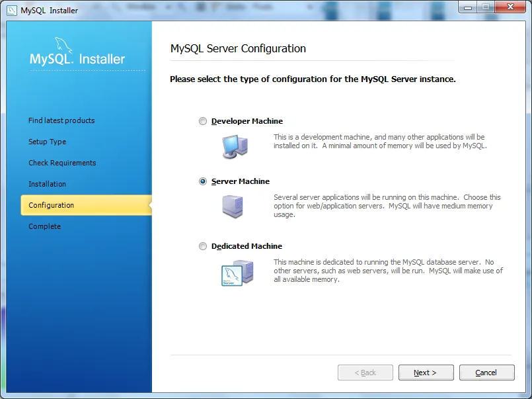Click the Dedicated Machine label text
Screen dimensions: 532x399
247,246
